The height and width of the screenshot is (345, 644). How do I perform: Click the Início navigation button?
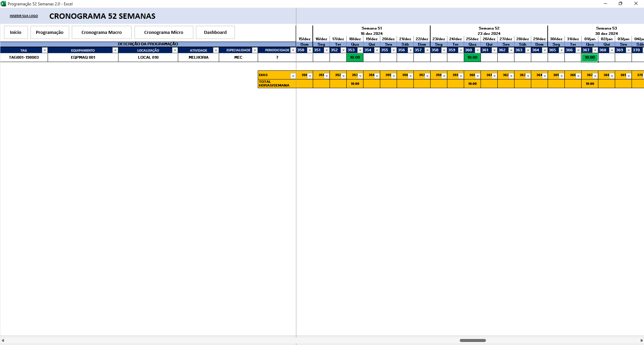coord(16,33)
